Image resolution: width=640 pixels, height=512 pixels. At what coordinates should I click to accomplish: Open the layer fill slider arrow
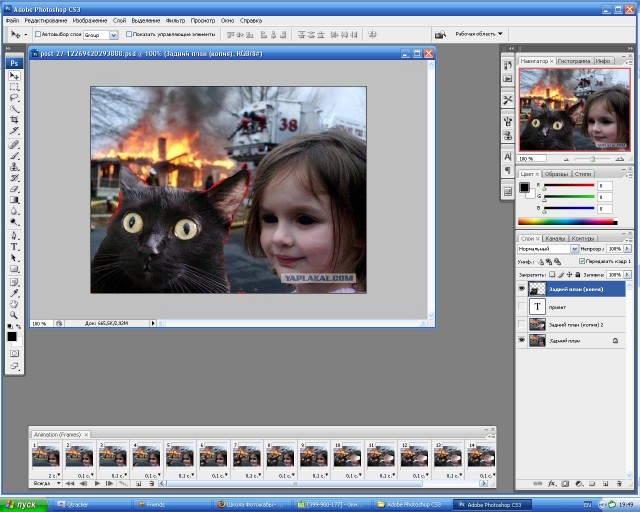tap(627, 275)
